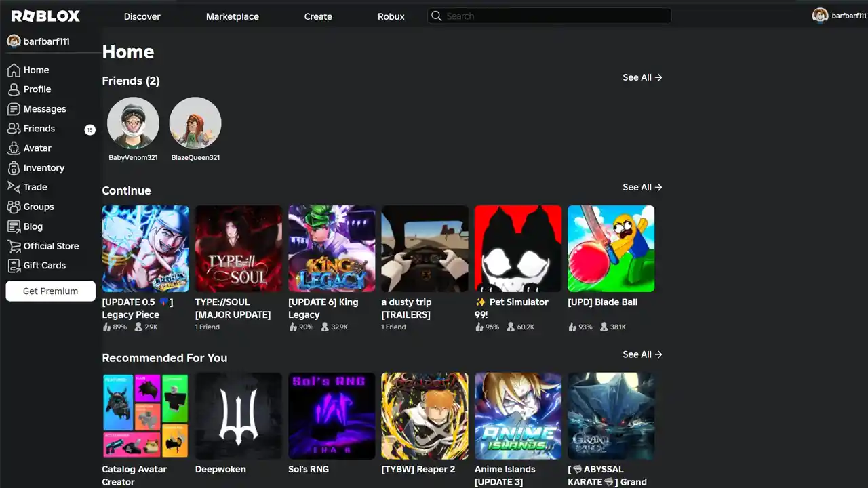Open your Inventory from the sidebar
This screenshot has height=488, width=868.
click(45, 167)
